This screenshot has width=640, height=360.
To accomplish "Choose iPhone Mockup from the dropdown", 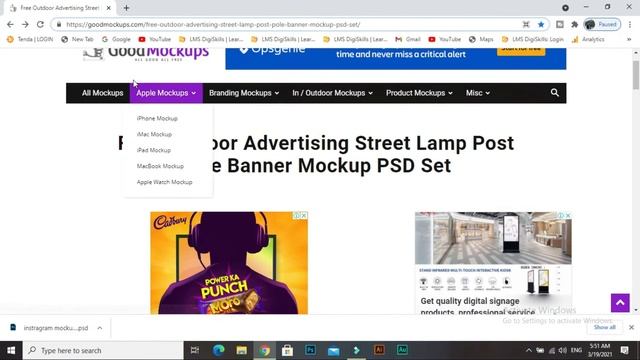I will pos(157,118).
